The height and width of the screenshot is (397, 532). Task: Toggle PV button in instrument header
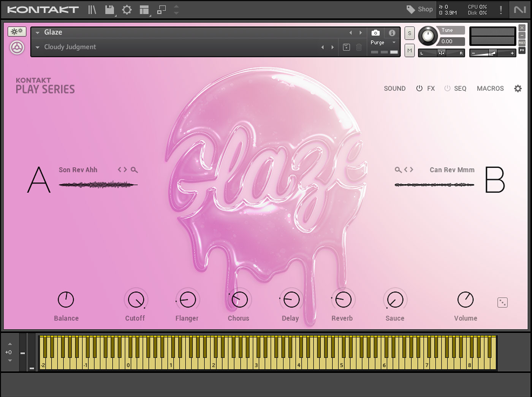point(522,50)
